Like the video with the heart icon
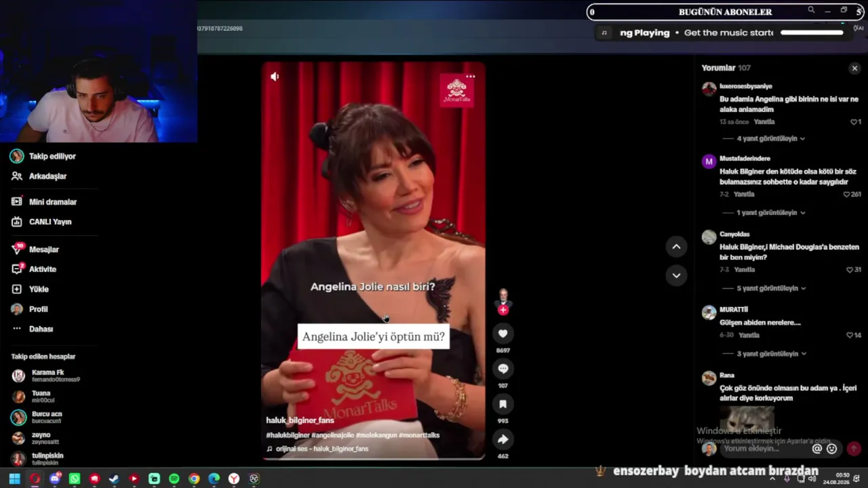The image size is (868, 488). pos(502,333)
